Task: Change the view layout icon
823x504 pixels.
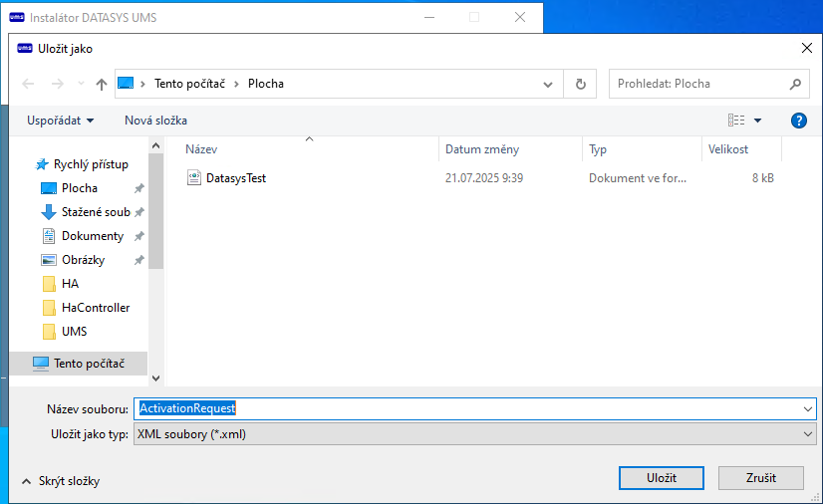Action: click(x=736, y=121)
